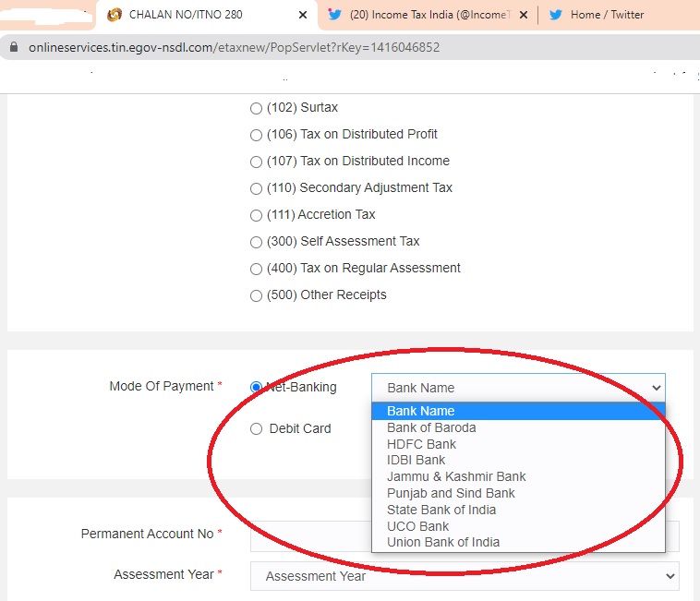The width and height of the screenshot is (700, 601).
Task: Expand the Assessment Year dropdown
Action: pyautogui.click(x=465, y=576)
